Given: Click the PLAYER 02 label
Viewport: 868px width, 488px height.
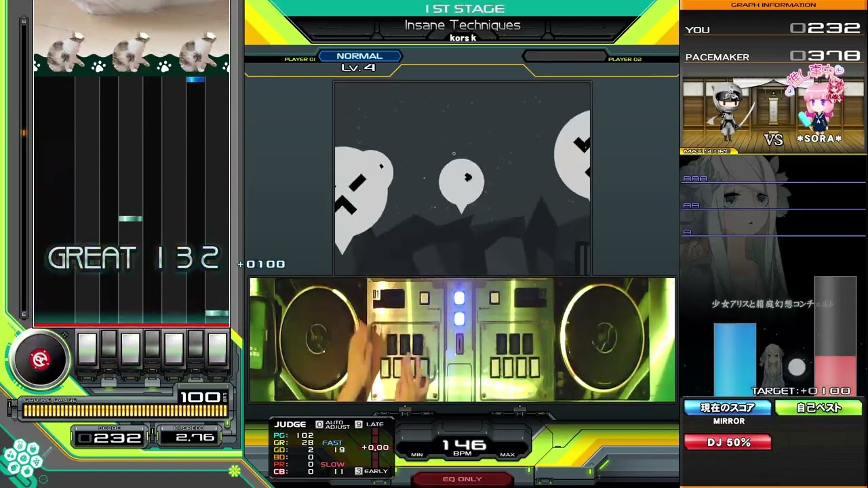Looking at the screenshot, I should point(625,60).
